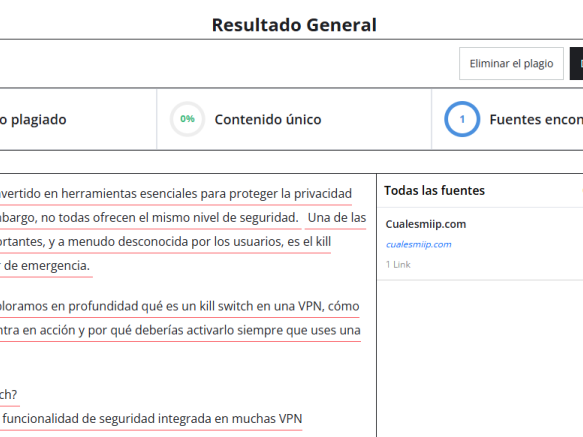
Task: Click the dark button beside Eliminar el plagio
Action: (576, 64)
